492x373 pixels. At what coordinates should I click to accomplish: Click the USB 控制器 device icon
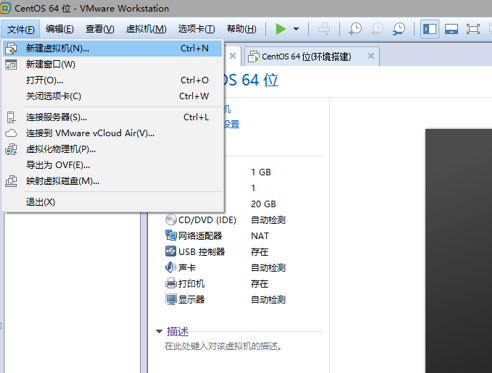click(x=171, y=251)
